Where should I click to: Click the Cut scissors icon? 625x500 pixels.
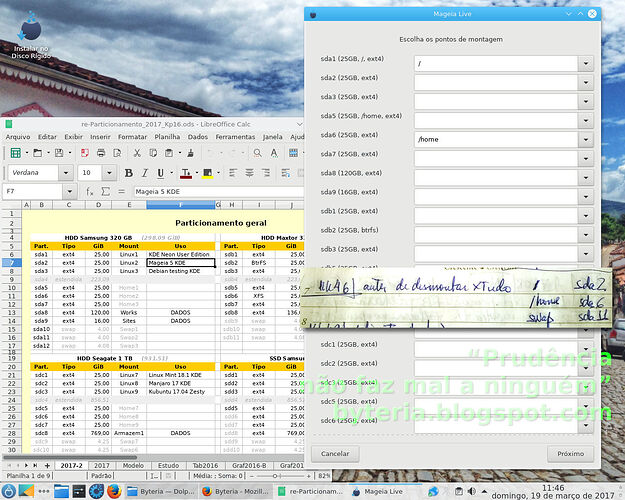click(137, 153)
